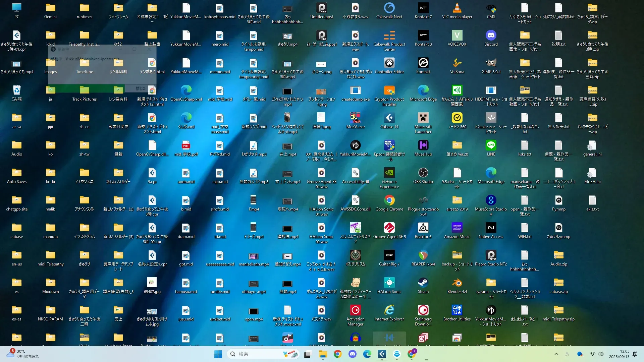Select the Blender 4.4 shortcut icon
Viewport: 644px width, 362px height.
457,283
